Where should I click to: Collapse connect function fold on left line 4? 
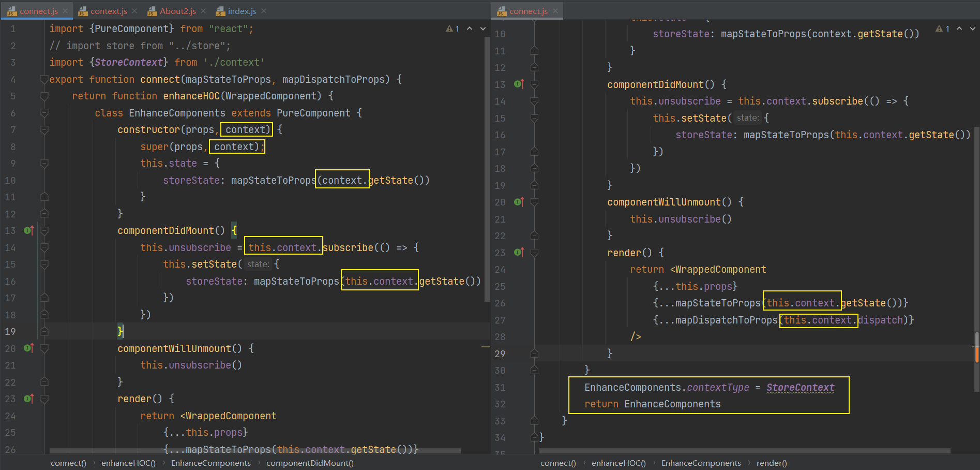(x=44, y=79)
